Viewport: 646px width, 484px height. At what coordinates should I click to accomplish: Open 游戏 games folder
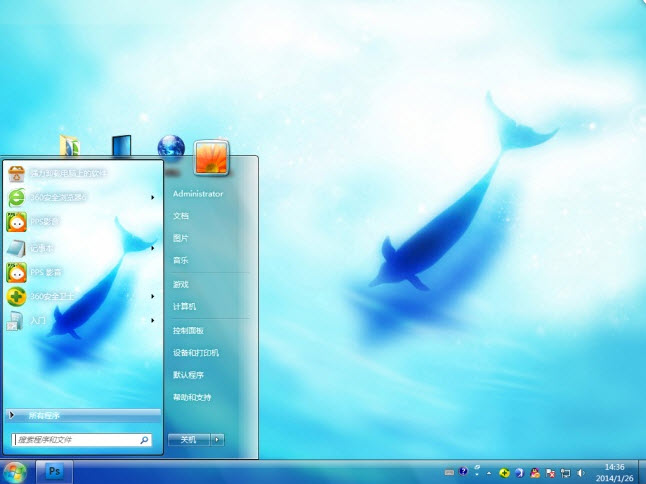point(181,284)
